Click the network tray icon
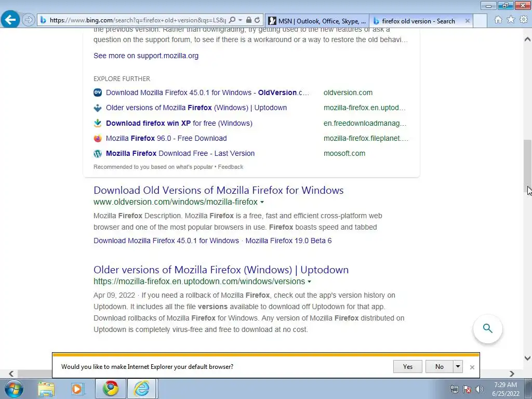532x399 pixels. click(x=454, y=389)
